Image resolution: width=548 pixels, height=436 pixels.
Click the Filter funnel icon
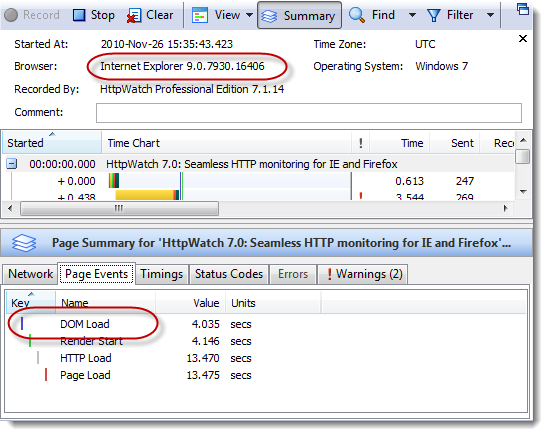(434, 15)
